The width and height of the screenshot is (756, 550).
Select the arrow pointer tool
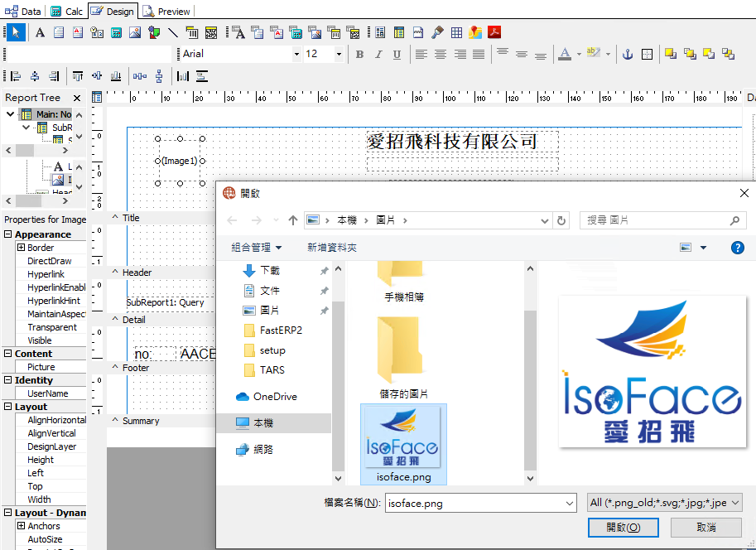(16, 32)
